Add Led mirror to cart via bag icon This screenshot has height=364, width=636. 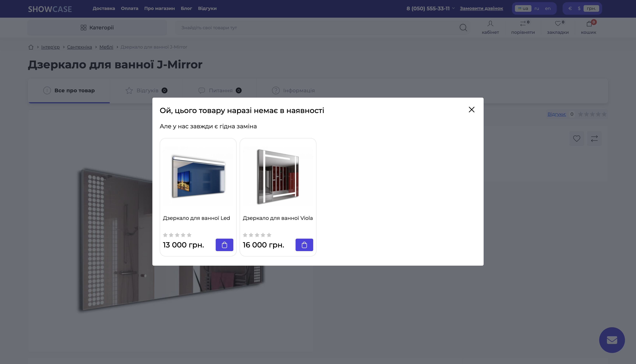(224, 245)
